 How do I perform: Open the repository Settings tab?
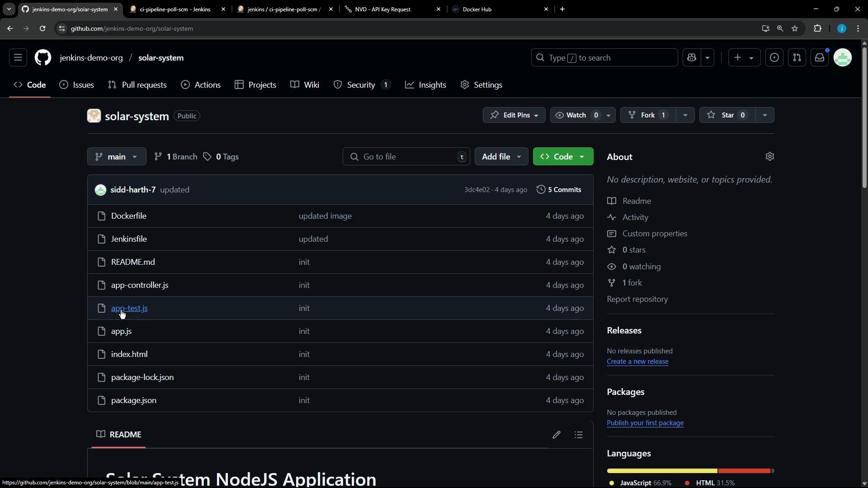(481, 85)
